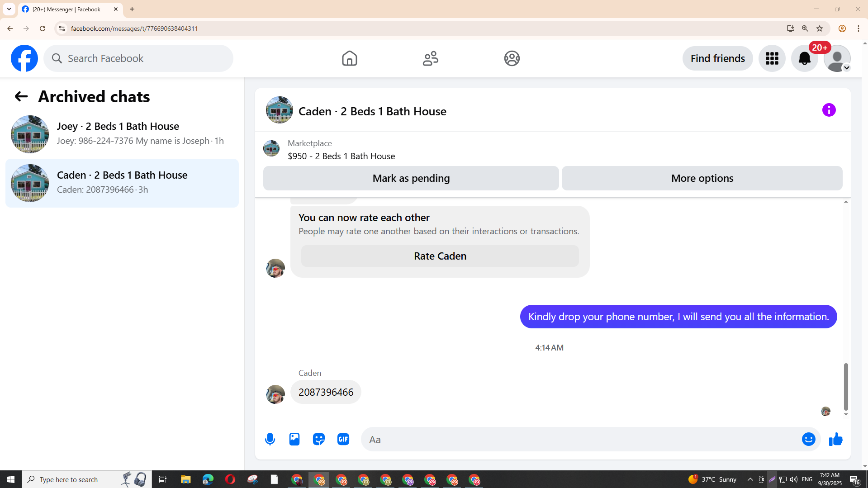Open the Windows notification center

pyautogui.click(x=854, y=479)
